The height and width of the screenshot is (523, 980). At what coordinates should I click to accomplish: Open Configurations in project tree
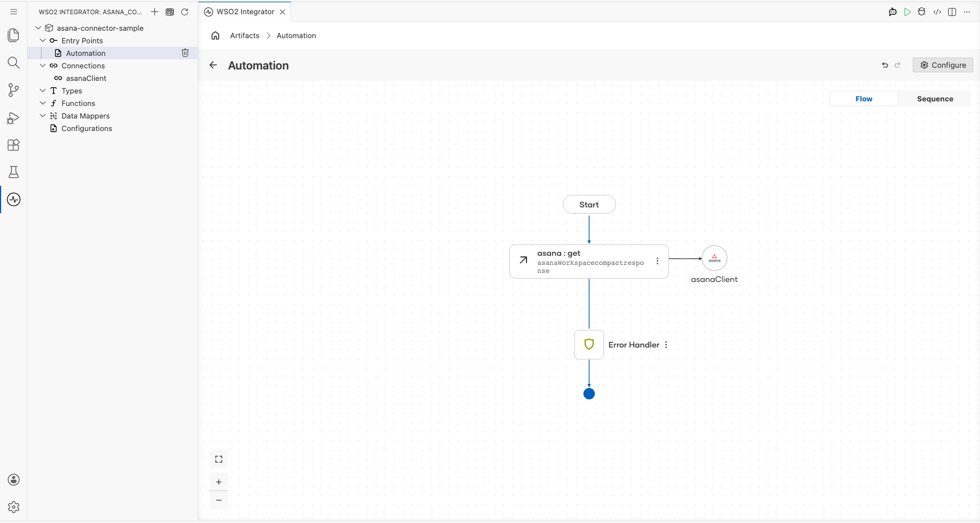point(87,128)
